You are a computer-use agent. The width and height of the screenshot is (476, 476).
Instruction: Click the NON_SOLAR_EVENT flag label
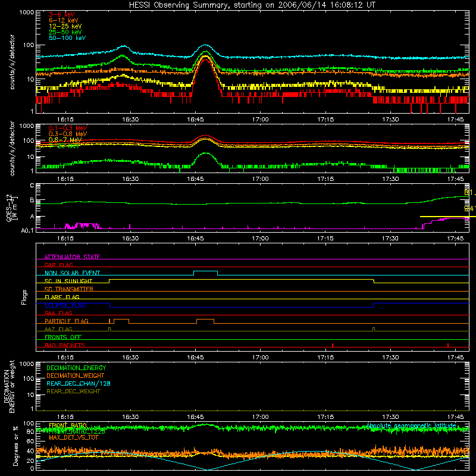[x=72, y=273]
